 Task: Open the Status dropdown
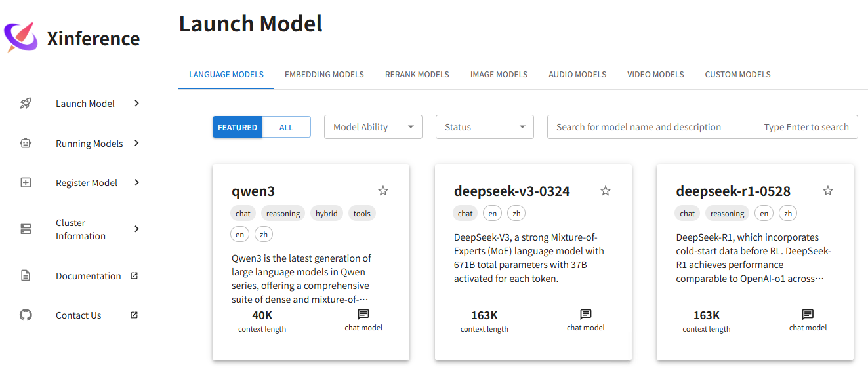484,127
